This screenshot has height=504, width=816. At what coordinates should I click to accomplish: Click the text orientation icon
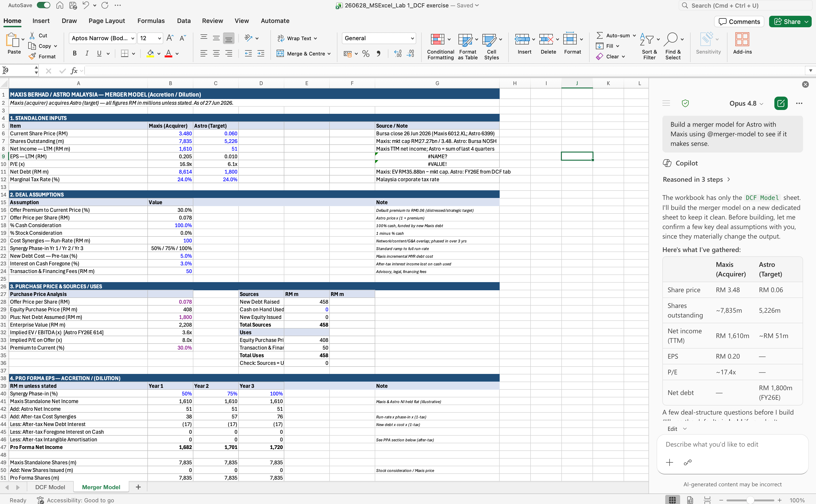pos(248,38)
